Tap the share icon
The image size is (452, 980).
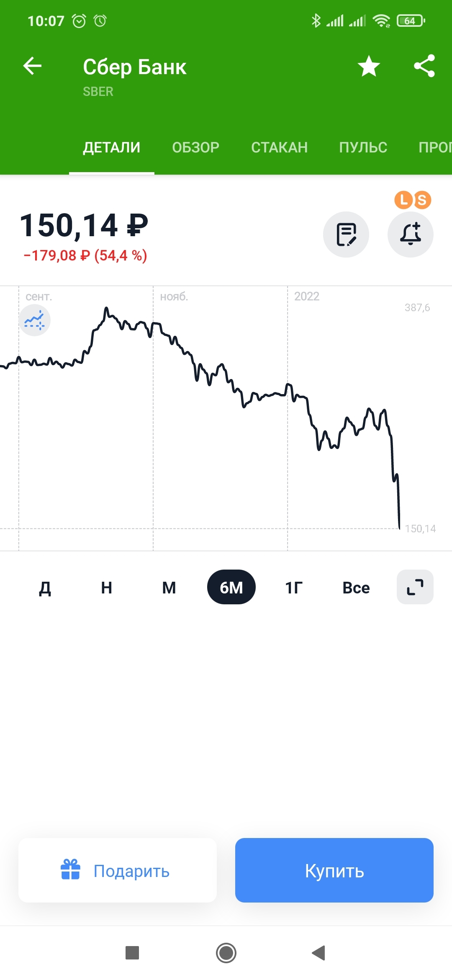point(424,66)
